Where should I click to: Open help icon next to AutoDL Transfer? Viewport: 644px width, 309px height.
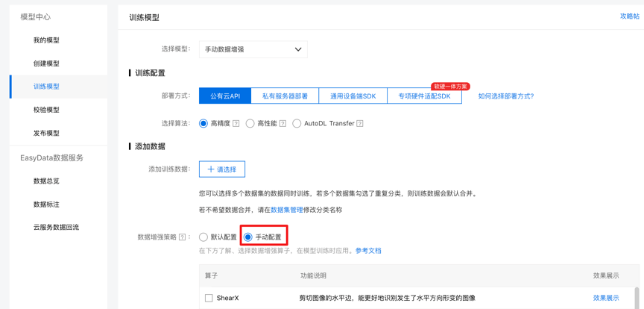[x=360, y=123]
